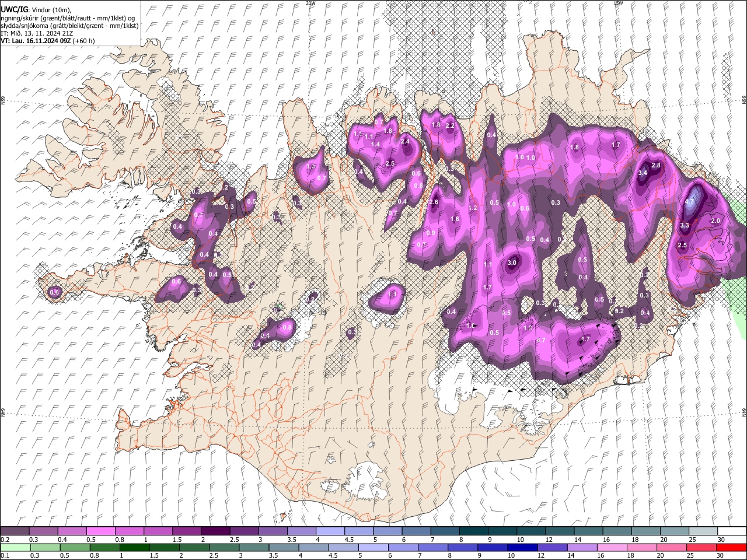Click the 3.3 precipitation value
The width and height of the screenshot is (747, 560).
point(685,226)
